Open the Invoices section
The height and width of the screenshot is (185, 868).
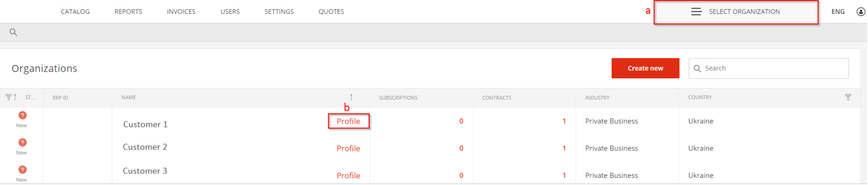pyautogui.click(x=181, y=12)
